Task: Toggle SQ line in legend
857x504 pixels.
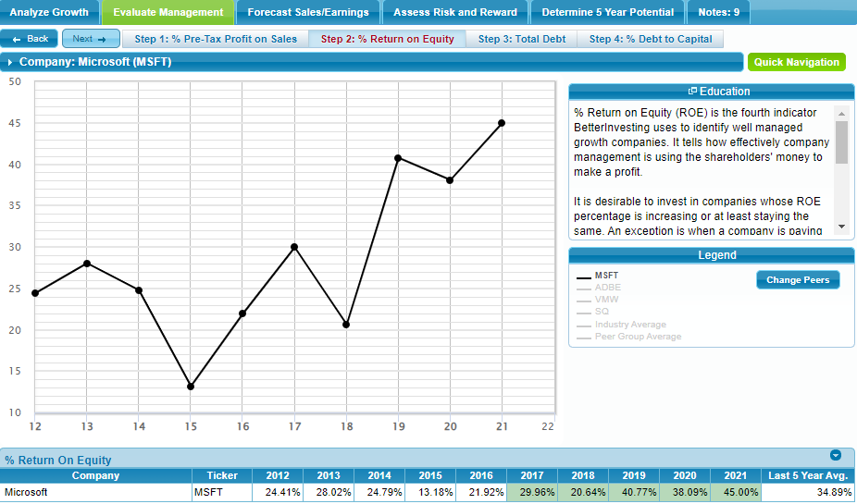Action: [x=593, y=312]
